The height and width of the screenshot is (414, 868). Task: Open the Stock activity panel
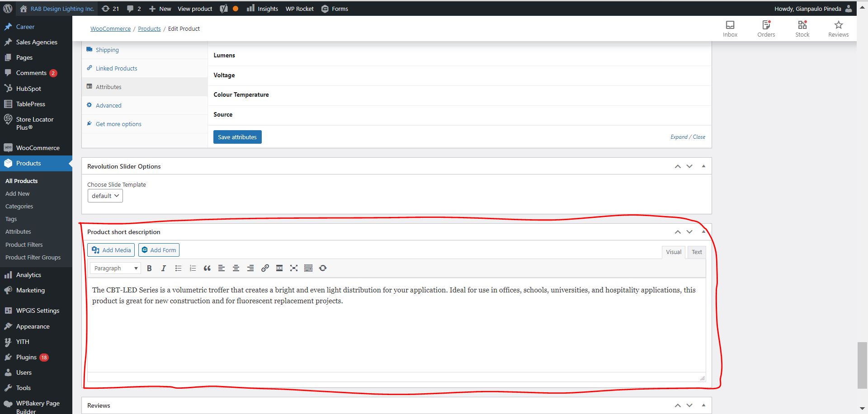click(802, 28)
